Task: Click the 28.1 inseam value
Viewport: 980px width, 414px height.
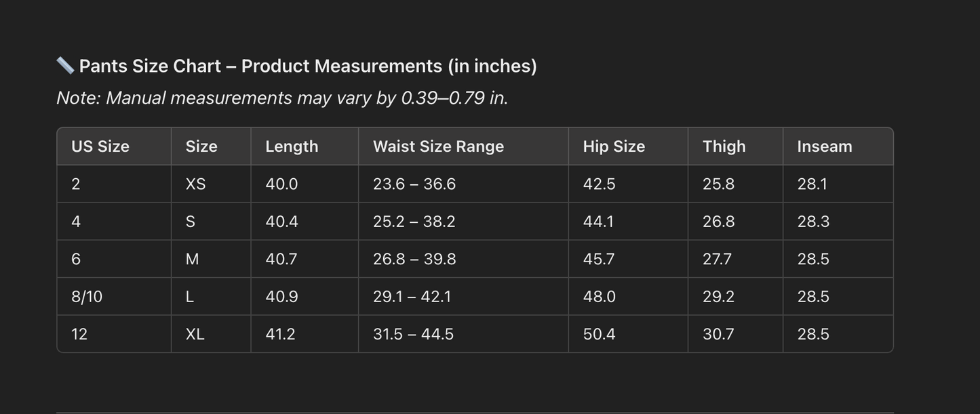Action: point(812,184)
